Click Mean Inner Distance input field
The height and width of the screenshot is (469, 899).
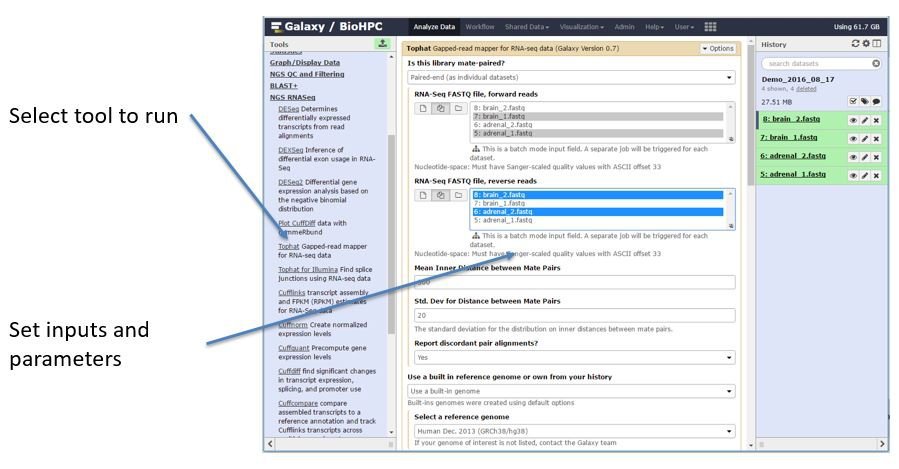point(574,282)
